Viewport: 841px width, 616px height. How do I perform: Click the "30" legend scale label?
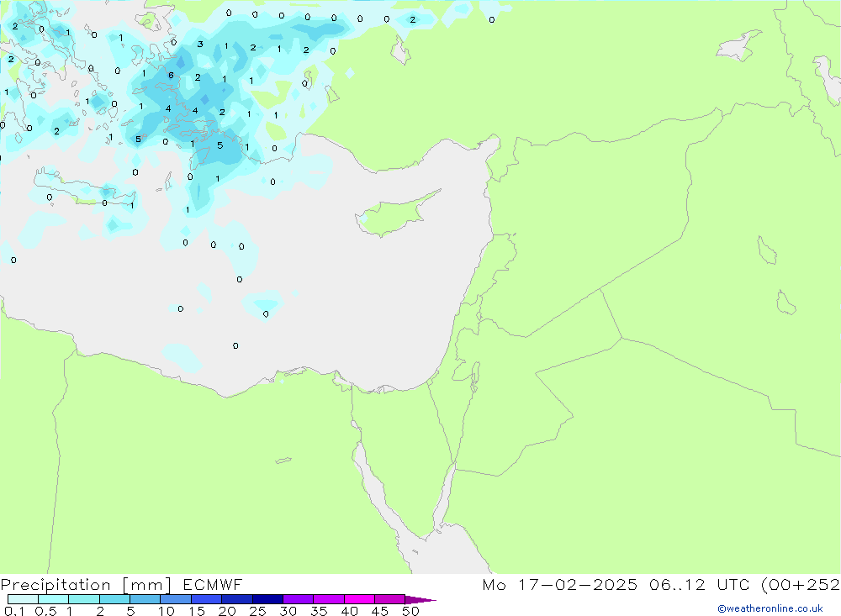(x=288, y=611)
